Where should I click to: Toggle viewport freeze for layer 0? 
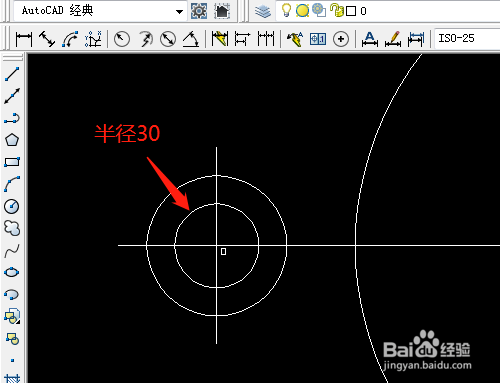tap(319, 10)
